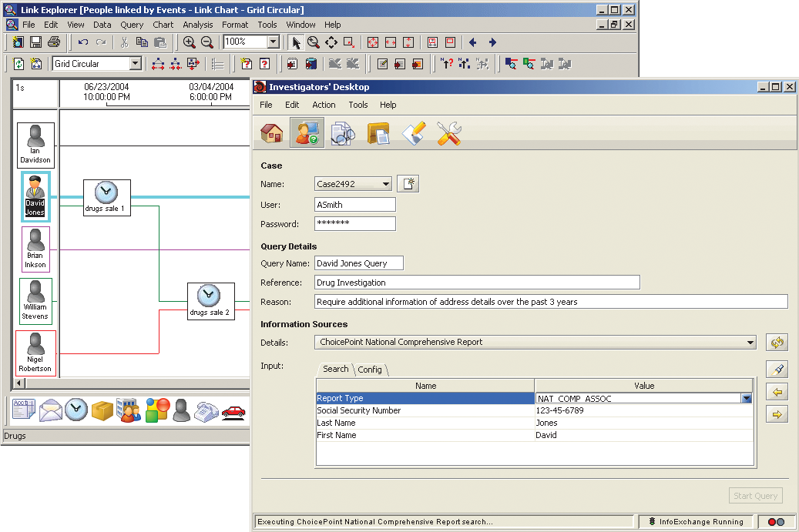Choose the telephone icon in the palette
The image size is (799, 532).
tap(206, 412)
